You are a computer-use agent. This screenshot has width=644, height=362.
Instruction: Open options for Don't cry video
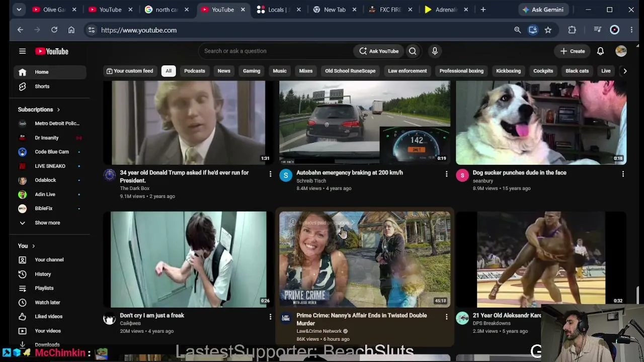coord(270,317)
